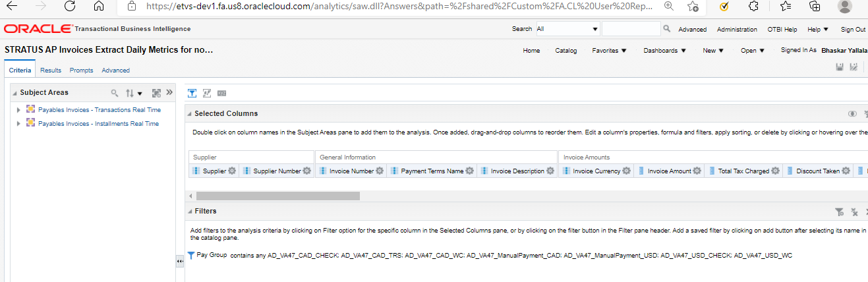This screenshot has height=282, width=868.
Task: Open options gear for Discount Taken column
Action: tap(846, 171)
